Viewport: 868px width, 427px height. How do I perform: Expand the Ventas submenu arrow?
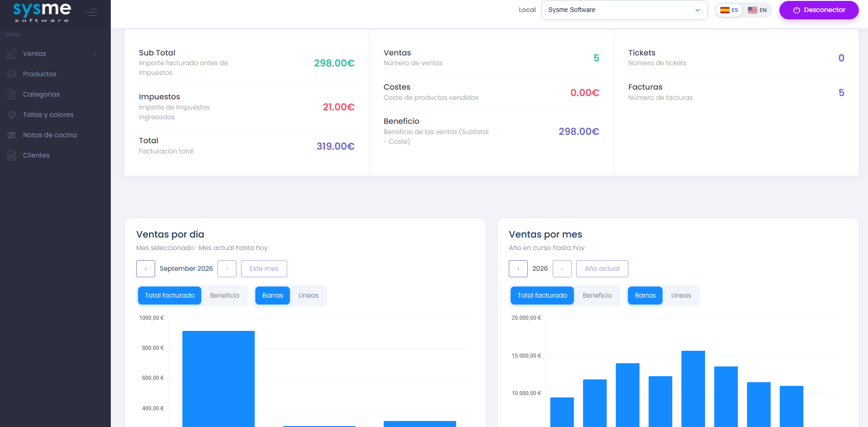(95, 54)
